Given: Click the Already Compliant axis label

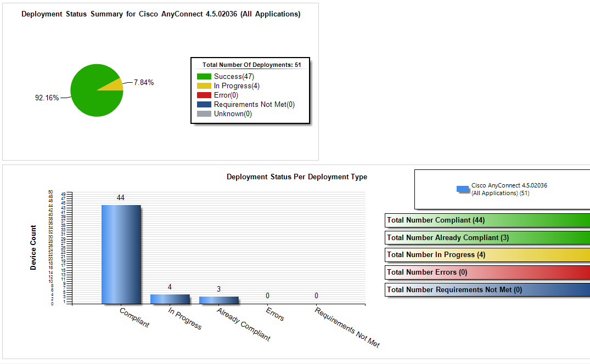Looking at the screenshot, I should 244,324.
